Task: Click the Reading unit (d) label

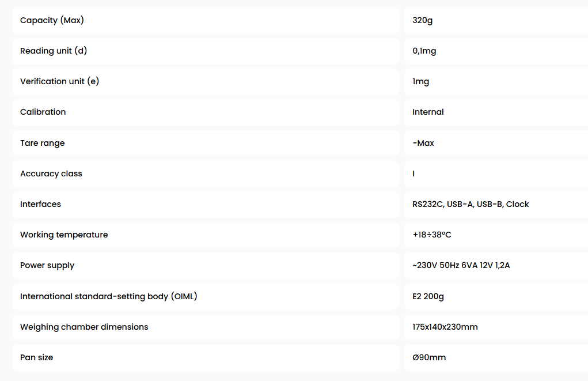Action: 54,51
